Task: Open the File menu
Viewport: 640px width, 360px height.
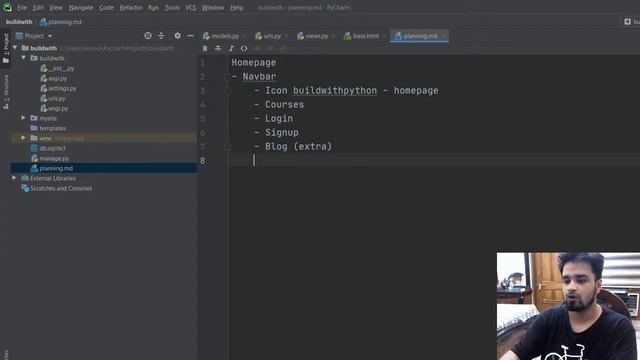Action: (22, 7)
